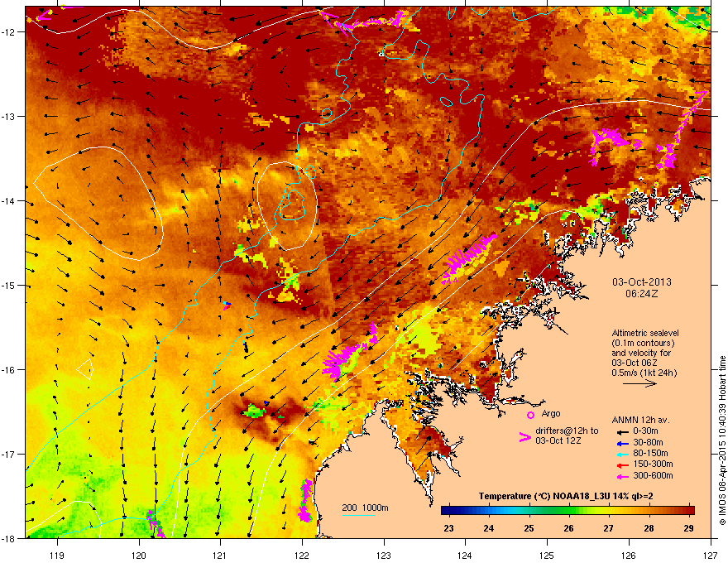Click the '200 1000m' isobath label
Screen dimensions: 728x563
coord(365,508)
